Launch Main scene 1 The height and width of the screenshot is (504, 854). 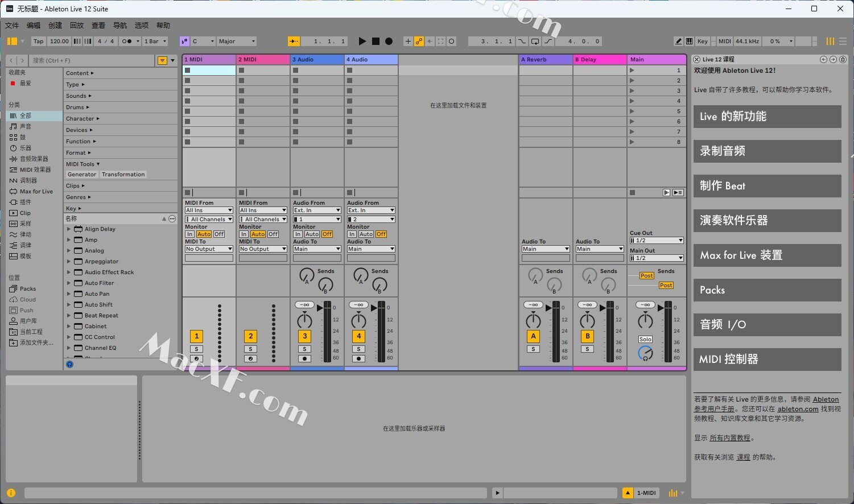(632, 71)
